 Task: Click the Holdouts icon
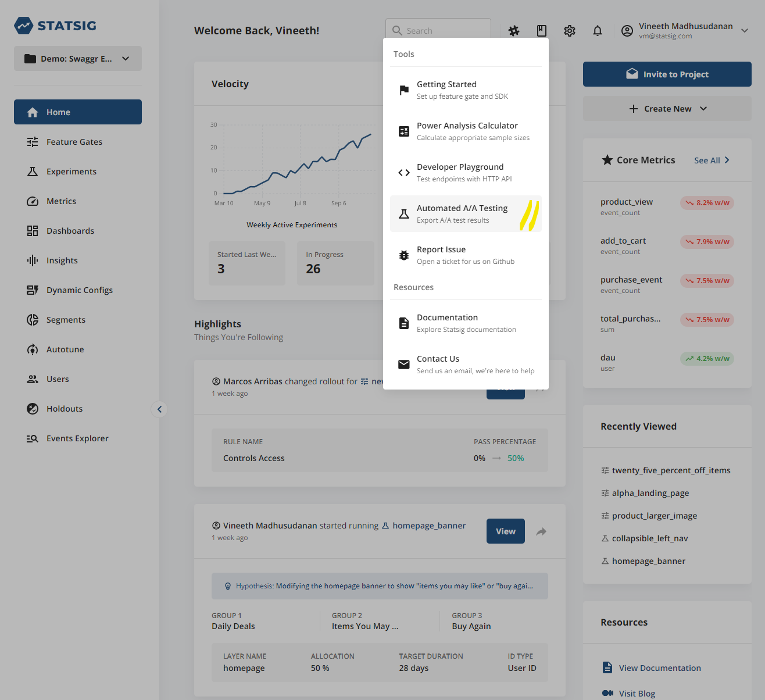pos(33,409)
